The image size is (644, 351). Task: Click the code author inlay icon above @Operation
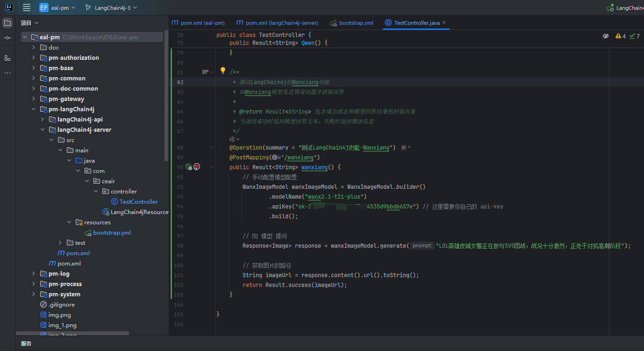pos(232,139)
